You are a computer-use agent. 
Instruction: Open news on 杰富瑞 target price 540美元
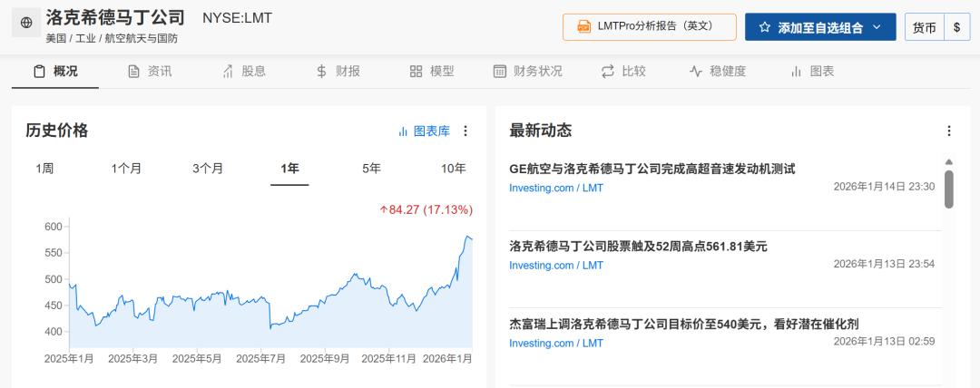click(684, 324)
